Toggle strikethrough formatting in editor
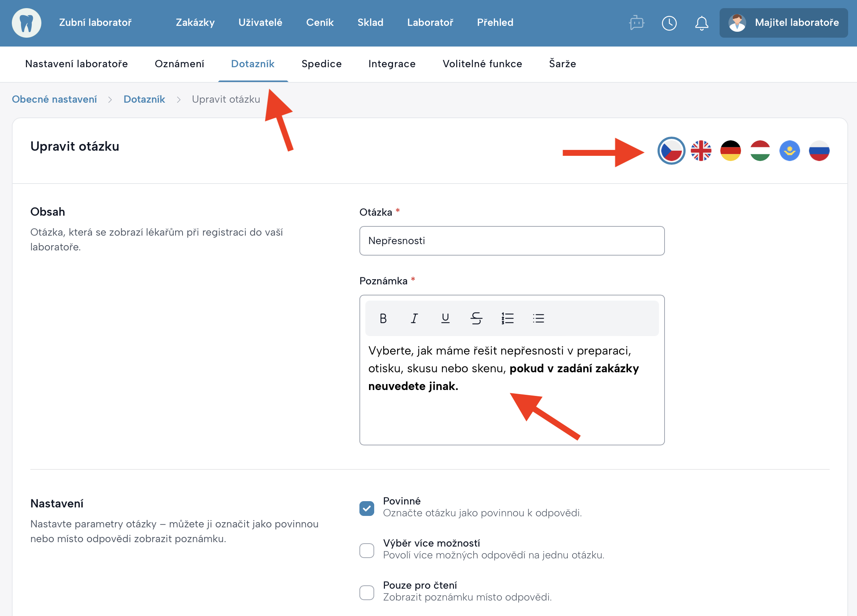Screen dimensions: 857x616 476,318
